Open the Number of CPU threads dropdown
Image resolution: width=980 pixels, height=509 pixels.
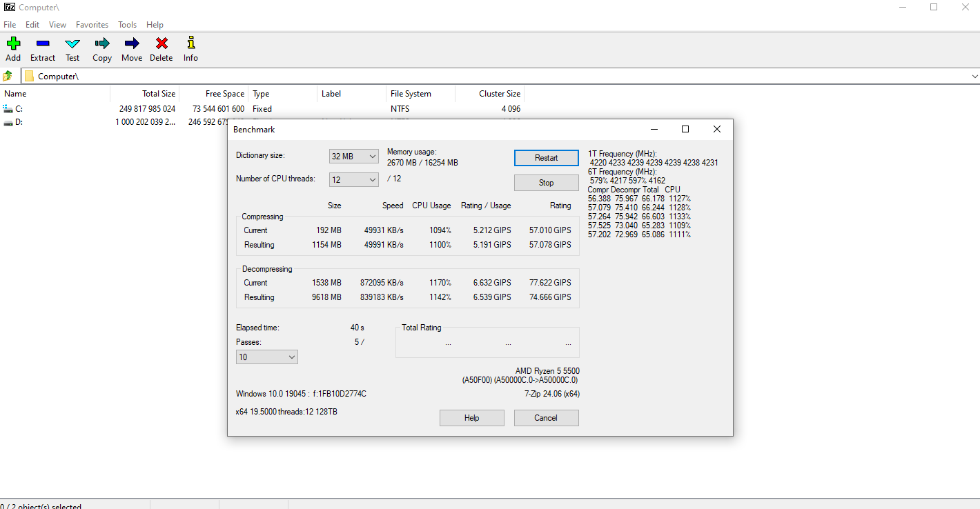354,179
